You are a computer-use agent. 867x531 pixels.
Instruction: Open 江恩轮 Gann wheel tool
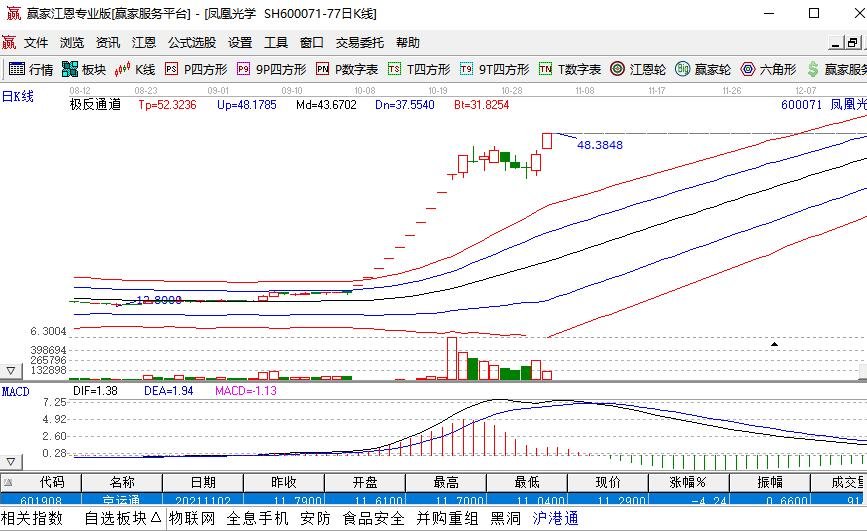tap(638, 69)
